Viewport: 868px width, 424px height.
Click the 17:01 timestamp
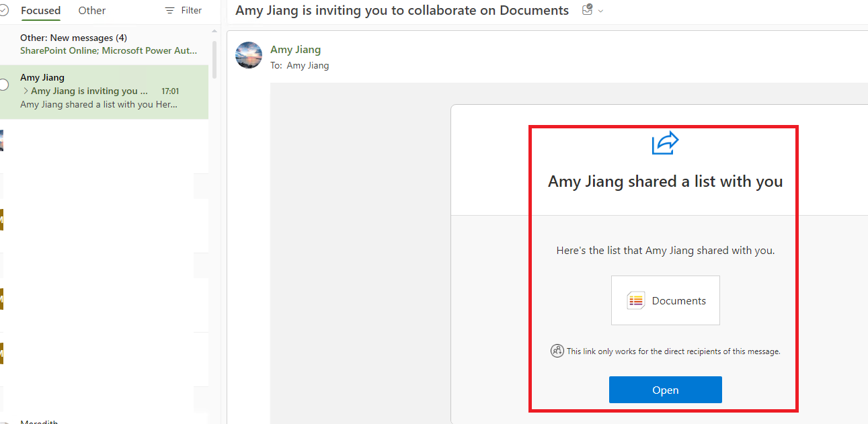pos(170,91)
